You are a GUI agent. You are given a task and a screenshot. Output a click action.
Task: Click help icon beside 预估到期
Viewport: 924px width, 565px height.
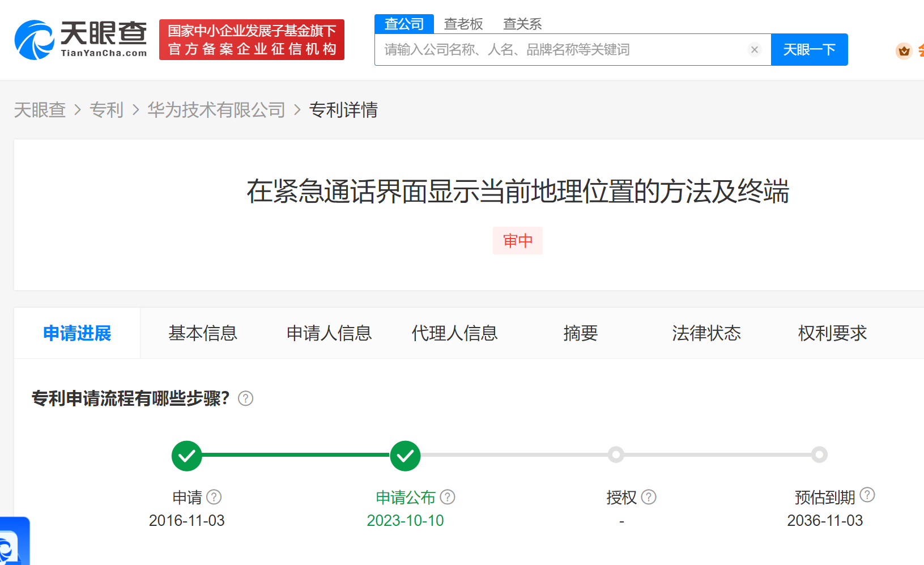click(x=867, y=495)
